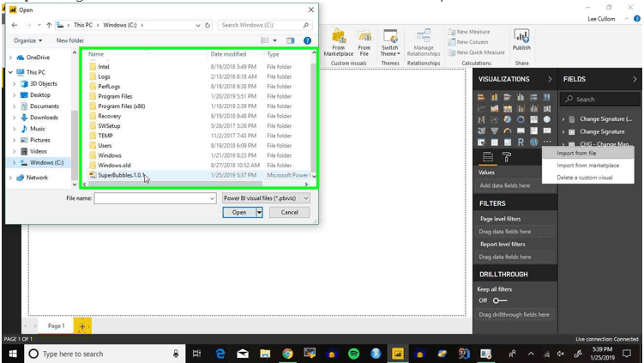Screen dimensions: 644x363
Task: Expand the OneDrive tree node
Action: click(10, 57)
